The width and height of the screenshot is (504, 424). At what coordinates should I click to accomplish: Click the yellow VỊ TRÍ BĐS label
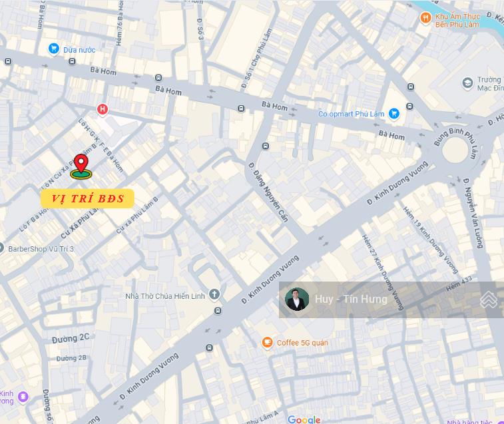click(x=87, y=198)
